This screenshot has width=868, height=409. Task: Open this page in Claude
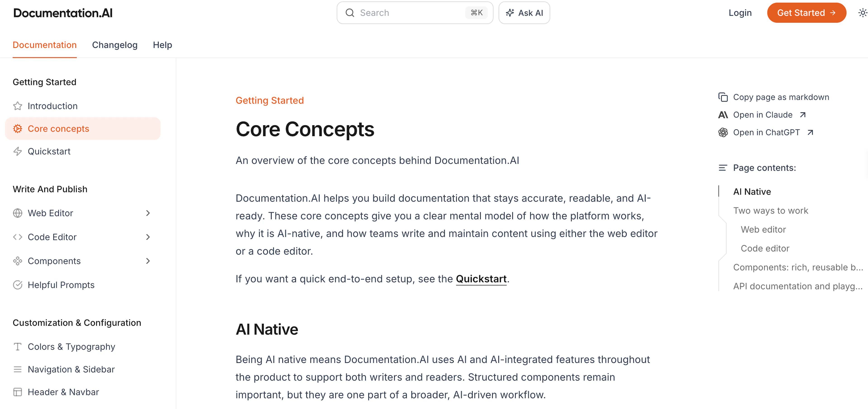[x=762, y=115]
